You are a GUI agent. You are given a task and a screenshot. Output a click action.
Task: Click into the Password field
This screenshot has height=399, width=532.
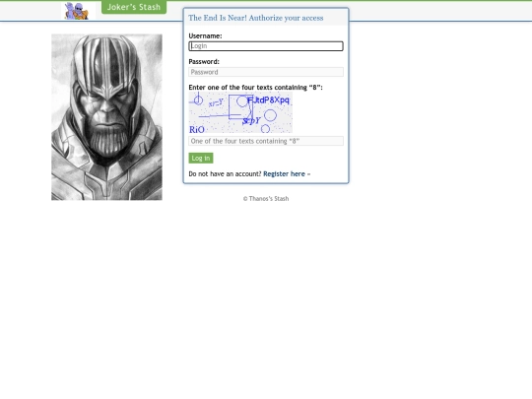[266, 72]
